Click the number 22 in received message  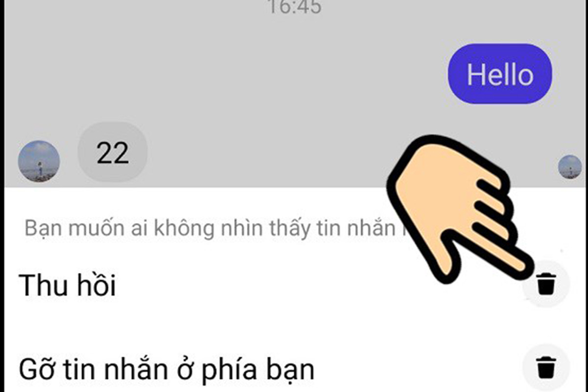point(113,153)
